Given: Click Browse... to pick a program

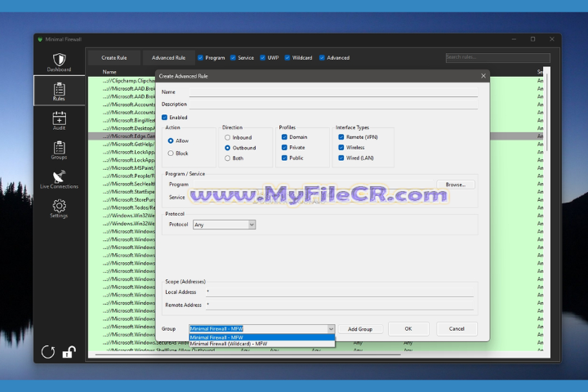Looking at the screenshot, I should pyautogui.click(x=455, y=185).
